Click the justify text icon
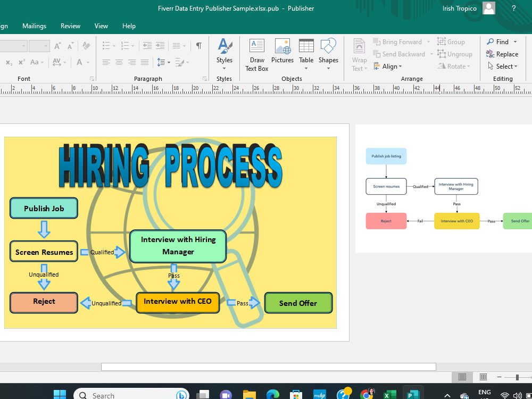This screenshot has width=532, height=399. click(145, 62)
